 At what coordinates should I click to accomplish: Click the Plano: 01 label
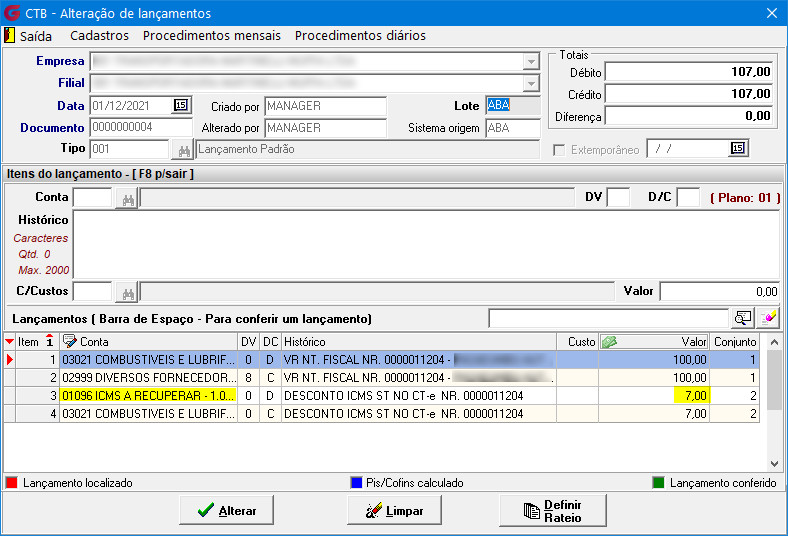[x=745, y=198]
